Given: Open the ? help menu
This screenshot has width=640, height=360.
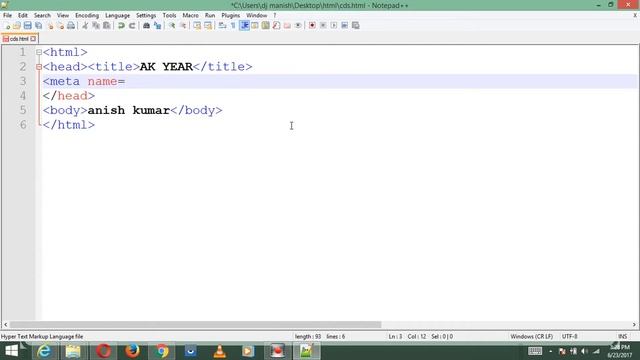Looking at the screenshot, I should point(275,16).
